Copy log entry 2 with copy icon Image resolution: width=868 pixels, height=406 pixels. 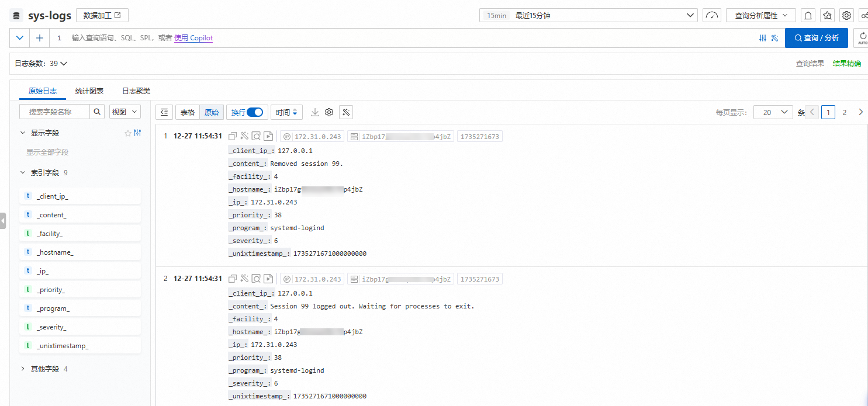[233, 279]
